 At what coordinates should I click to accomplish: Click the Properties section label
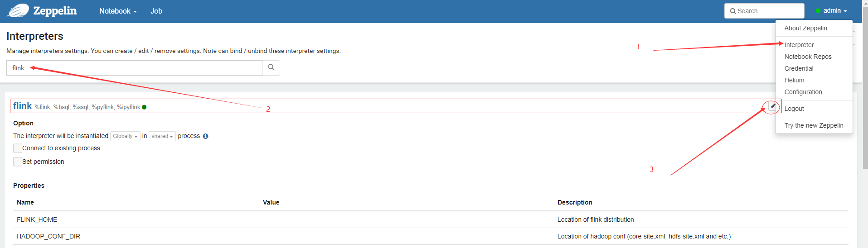pos(29,186)
